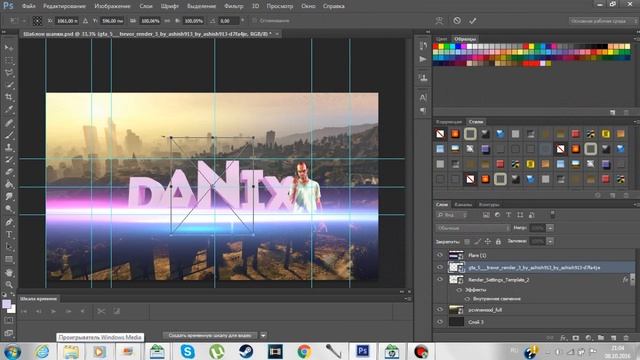Toggle visibility of Эффекты effects group
Image resolution: width=640 pixels, height=360 pixels.
pyautogui.click(x=459, y=290)
